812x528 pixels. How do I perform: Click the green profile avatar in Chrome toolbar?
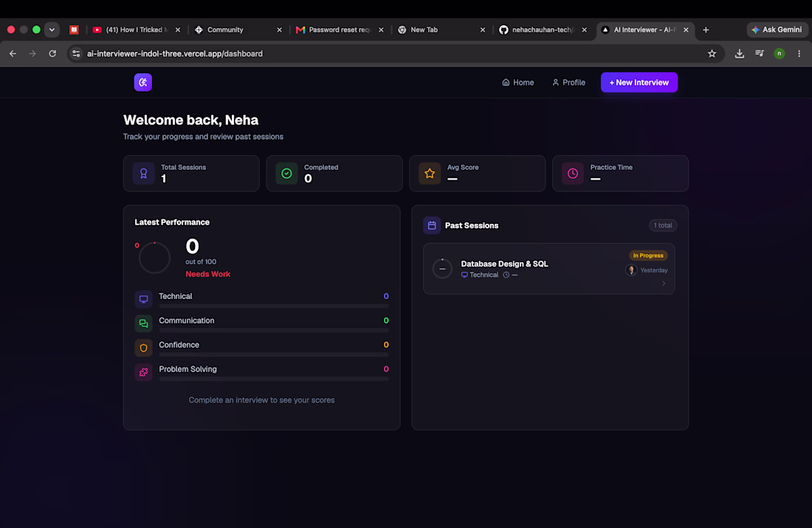pyautogui.click(x=779, y=53)
